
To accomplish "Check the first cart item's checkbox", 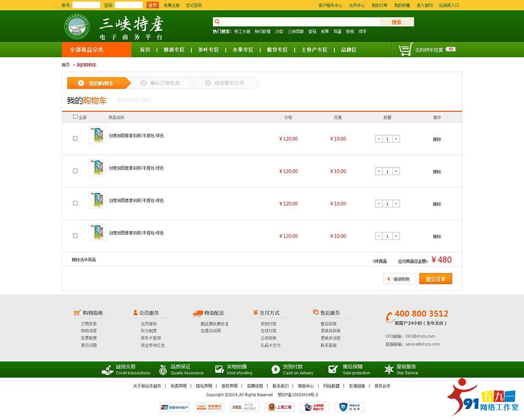I will click(75, 139).
